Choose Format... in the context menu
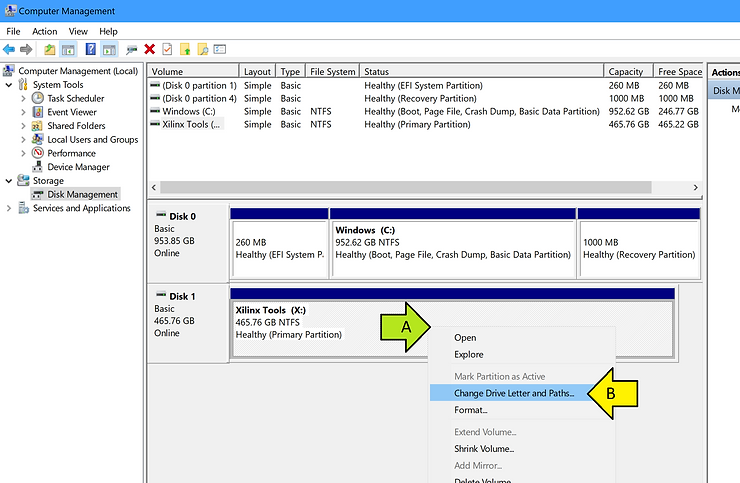 (x=471, y=410)
